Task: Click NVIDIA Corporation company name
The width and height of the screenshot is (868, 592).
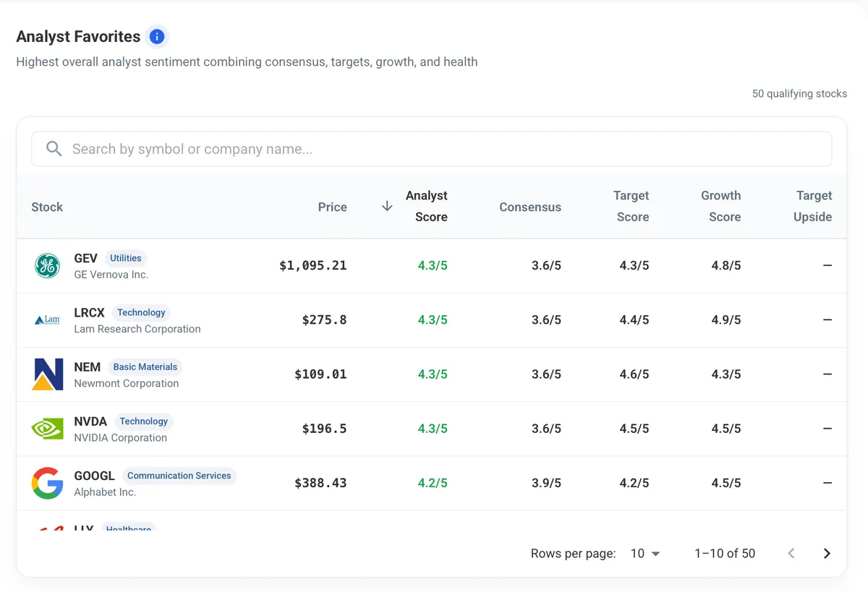Action: pos(120,437)
